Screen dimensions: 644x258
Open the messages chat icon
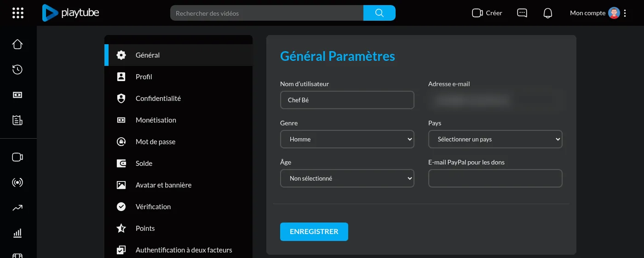pyautogui.click(x=522, y=13)
